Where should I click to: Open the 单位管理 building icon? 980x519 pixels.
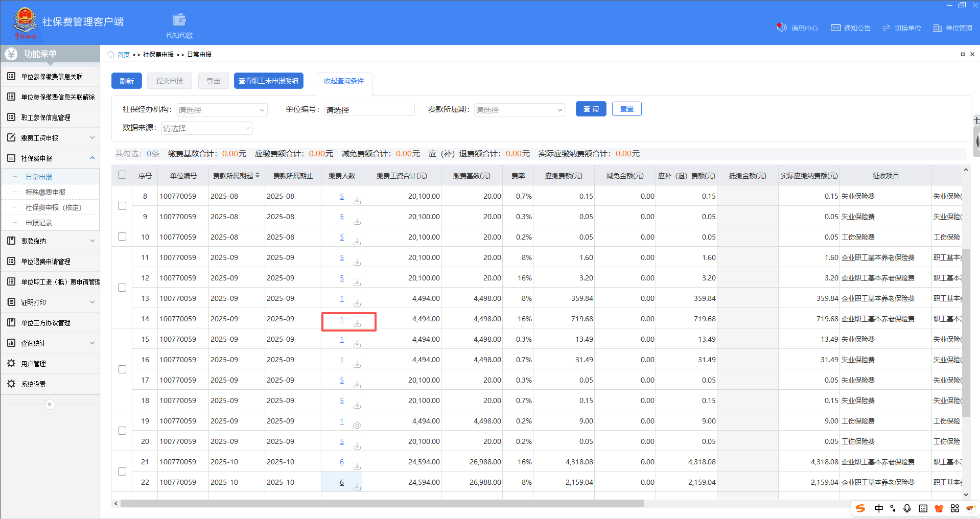(938, 28)
